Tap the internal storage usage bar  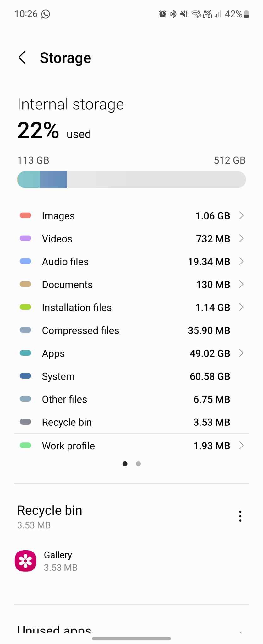(131, 180)
